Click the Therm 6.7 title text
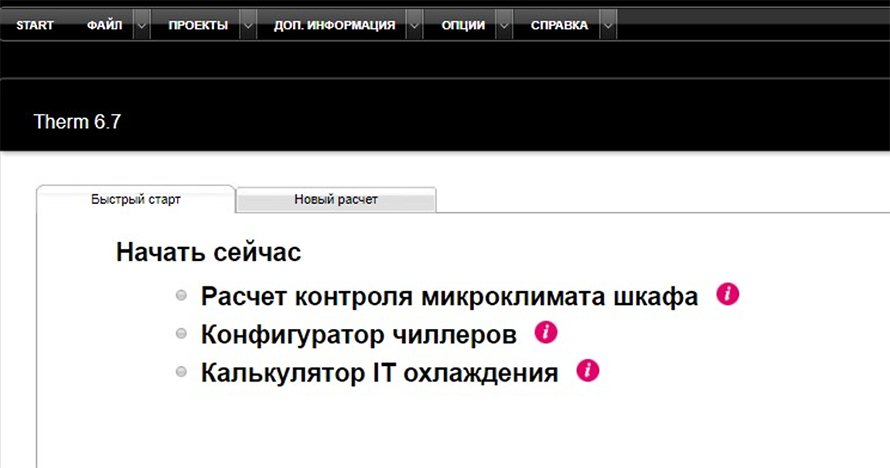 point(77,122)
